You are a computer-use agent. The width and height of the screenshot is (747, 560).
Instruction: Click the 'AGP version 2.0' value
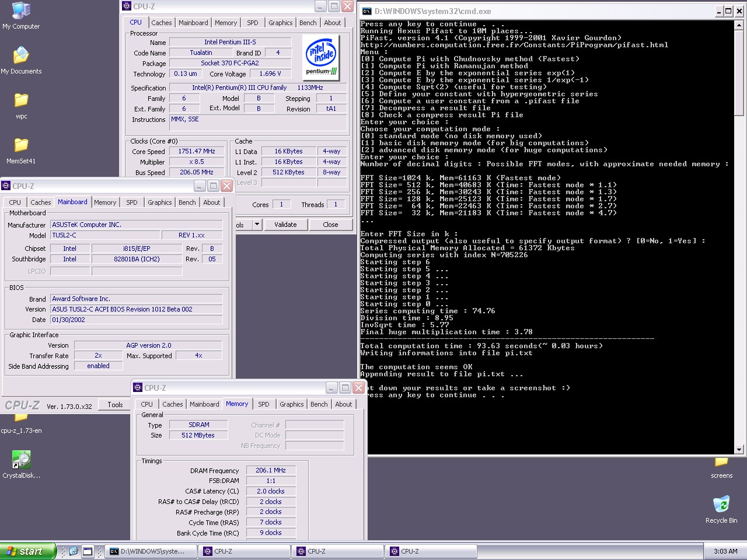pos(148,345)
